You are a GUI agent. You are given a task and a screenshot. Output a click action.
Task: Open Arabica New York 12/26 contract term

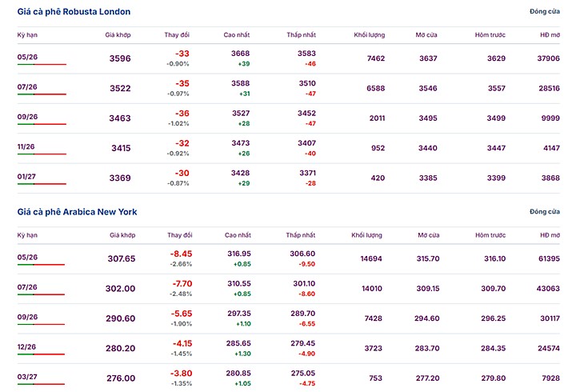tap(27, 346)
